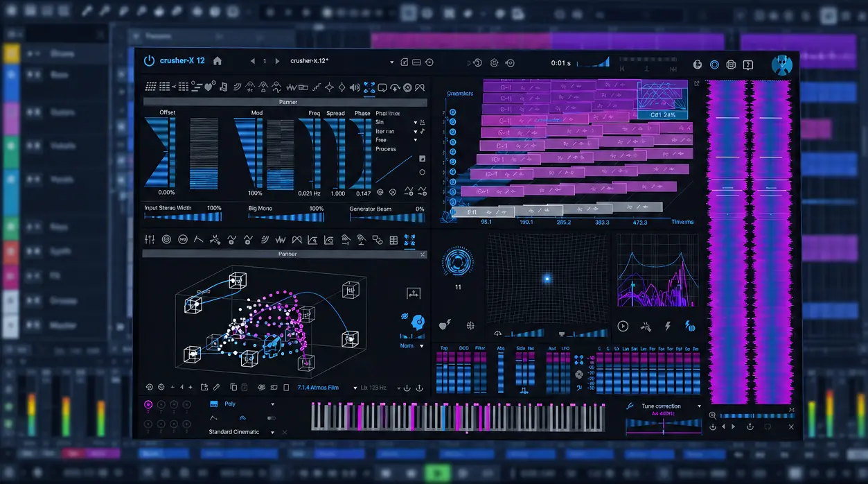Click the blue ring icon in header
The height and width of the screenshot is (484, 868).
[714, 64]
